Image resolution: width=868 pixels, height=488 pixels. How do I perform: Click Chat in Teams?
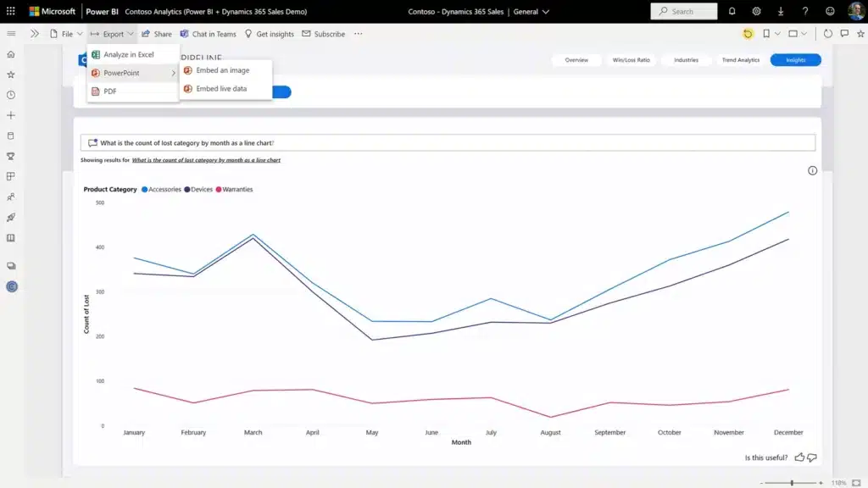[209, 34]
